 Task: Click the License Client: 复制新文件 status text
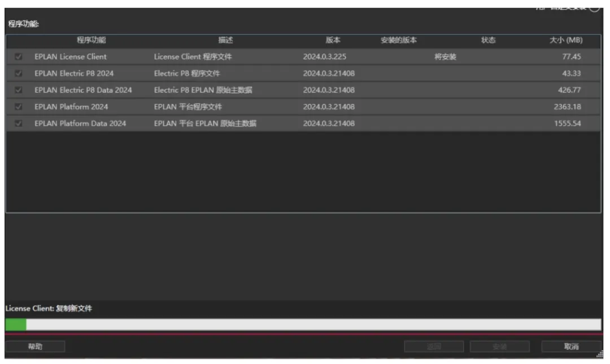click(49, 309)
